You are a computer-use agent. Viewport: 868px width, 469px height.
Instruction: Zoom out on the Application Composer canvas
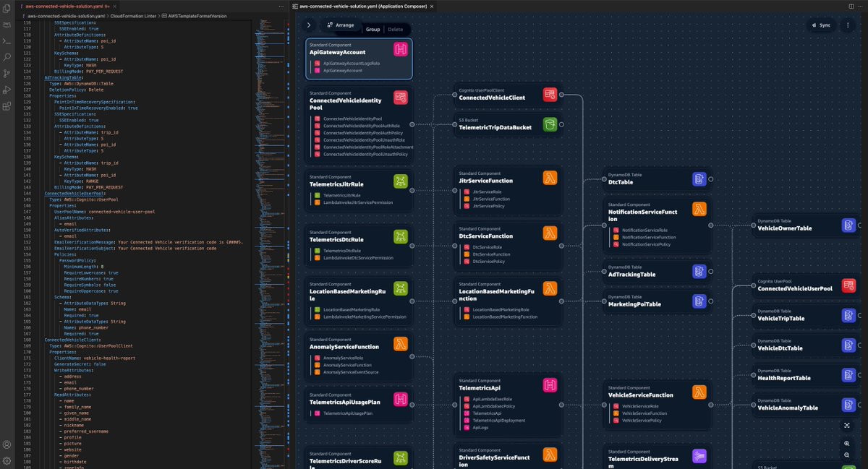[847, 455]
